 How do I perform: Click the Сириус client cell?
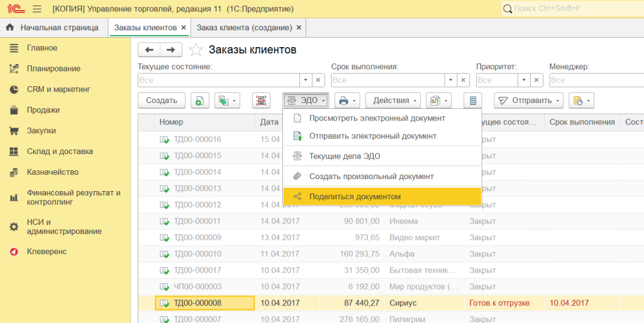click(x=425, y=304)
